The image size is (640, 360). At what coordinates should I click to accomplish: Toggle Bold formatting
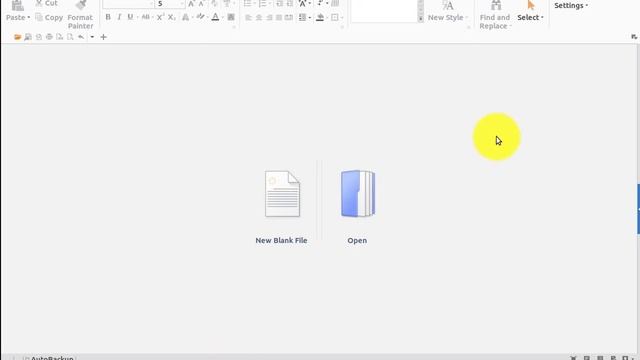tap(108, 17)
